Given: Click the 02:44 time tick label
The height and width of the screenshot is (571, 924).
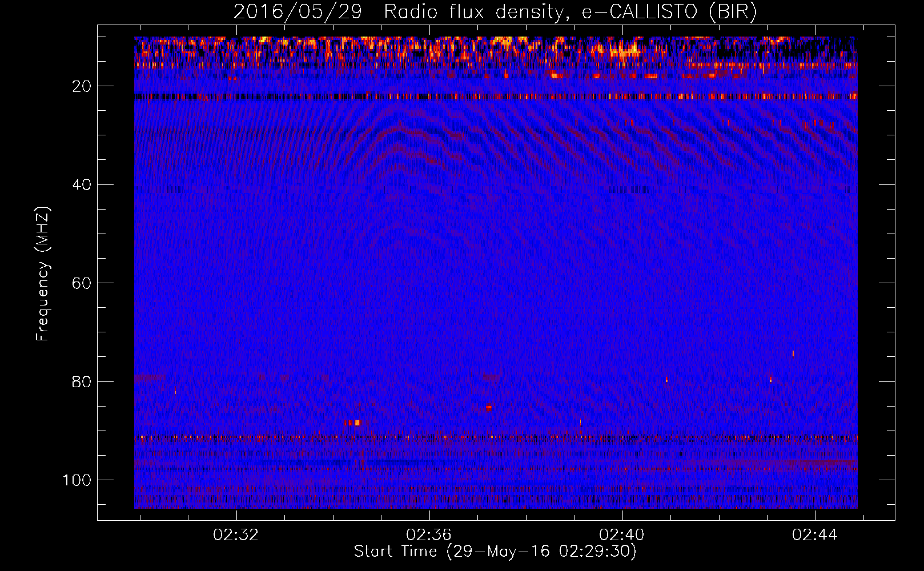Looking at the screenshot, I should tap(815, 535).
